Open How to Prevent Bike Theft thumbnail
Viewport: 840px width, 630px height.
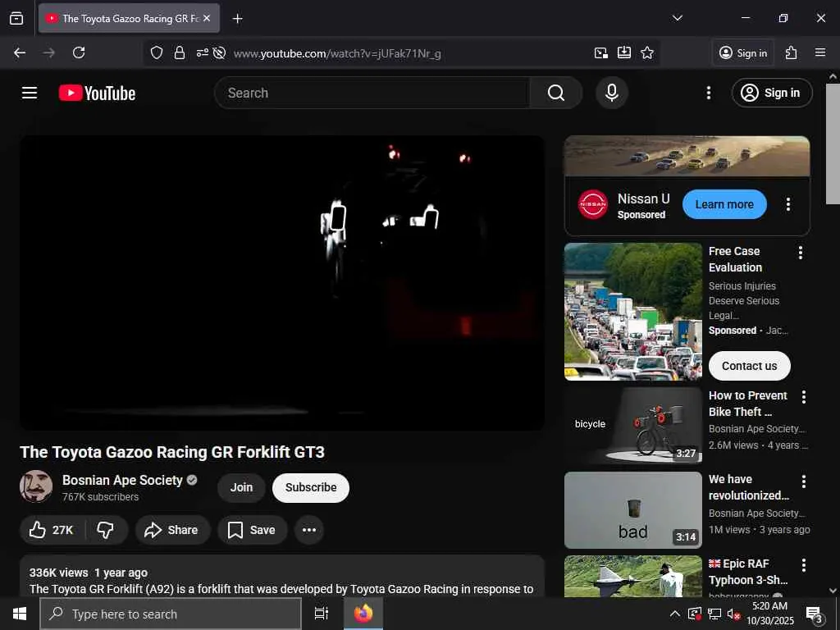tap(632, 426)
